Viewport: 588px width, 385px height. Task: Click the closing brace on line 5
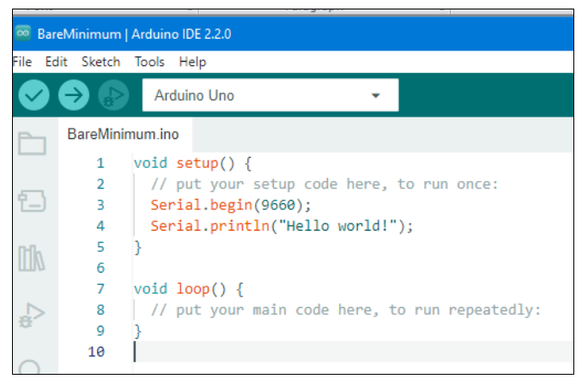pyautogui.click(x=138, y=247)
